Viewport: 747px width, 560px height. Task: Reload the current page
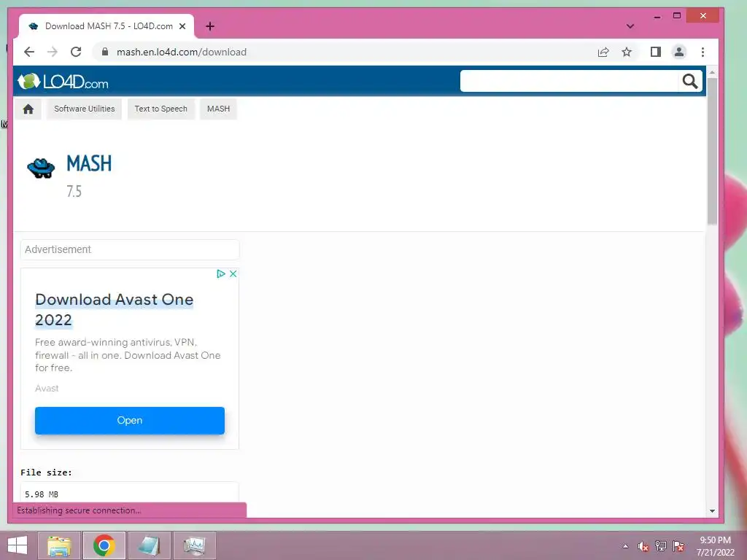click(76, 52)
